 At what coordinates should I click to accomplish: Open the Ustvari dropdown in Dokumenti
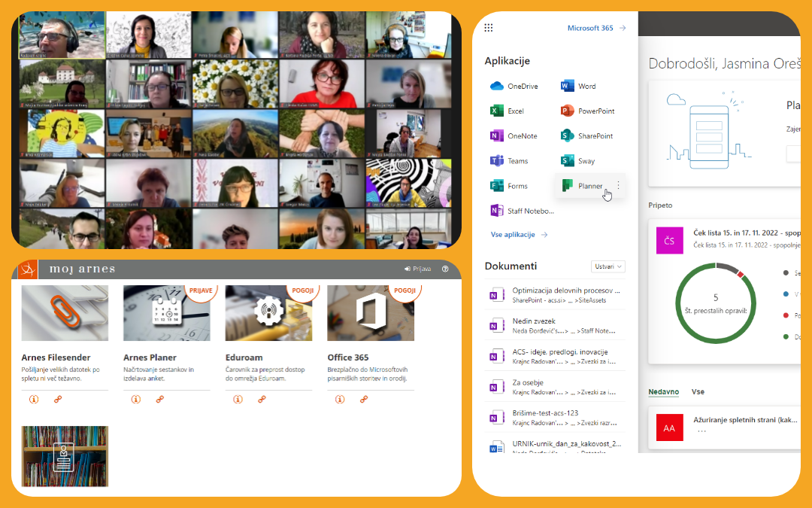point(608,266)
